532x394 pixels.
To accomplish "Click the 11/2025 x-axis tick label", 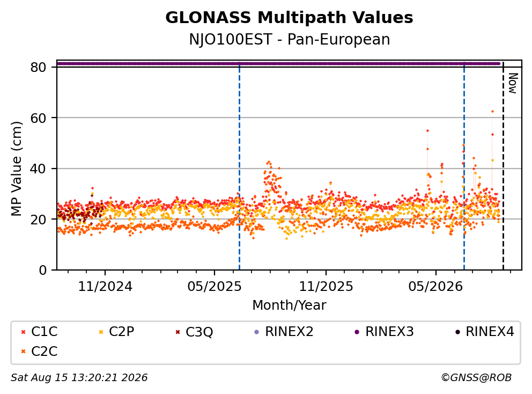I will (326, 287).
